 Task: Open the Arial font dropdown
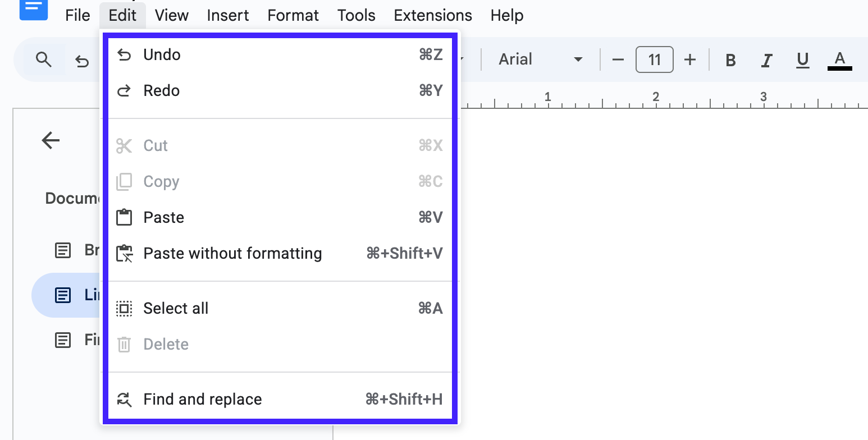(x=540, y=59)
